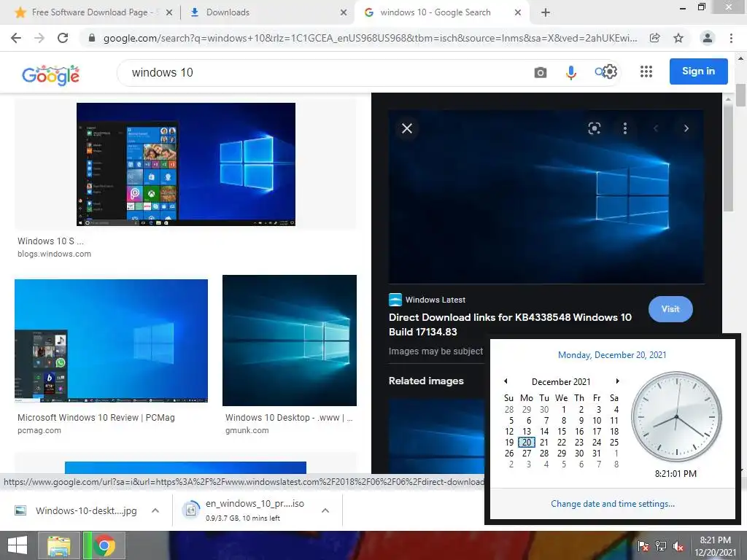Reload the current page
This screenshot has height=560, width=747.
(63, 38)
